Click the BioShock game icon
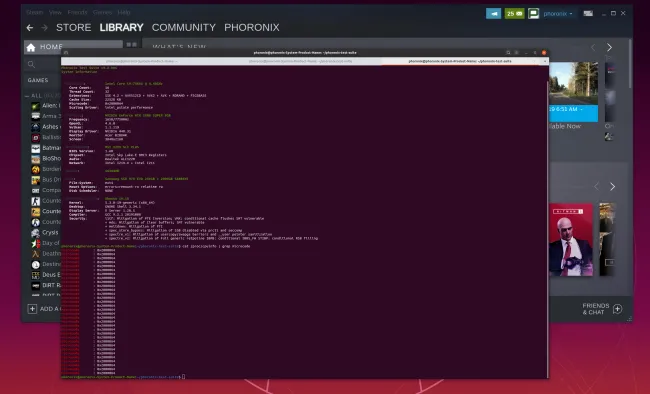Viewport: 650px width, 394px height. 36,158
